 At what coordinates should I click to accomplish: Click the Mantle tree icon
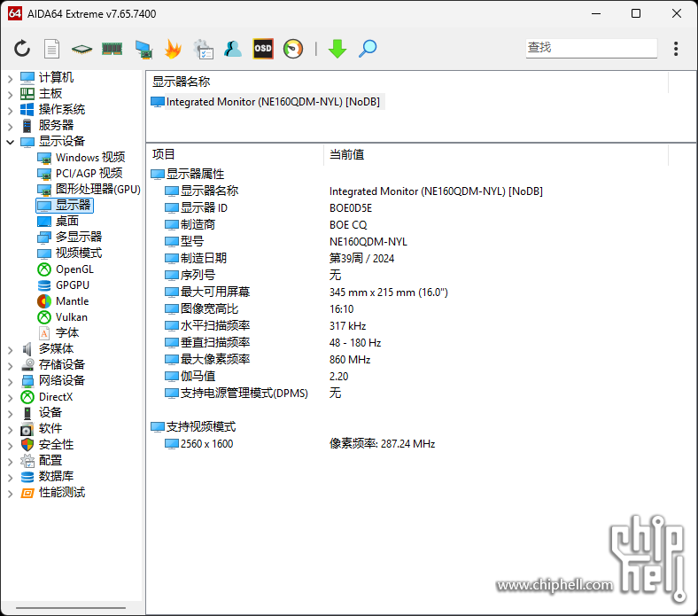44,301
